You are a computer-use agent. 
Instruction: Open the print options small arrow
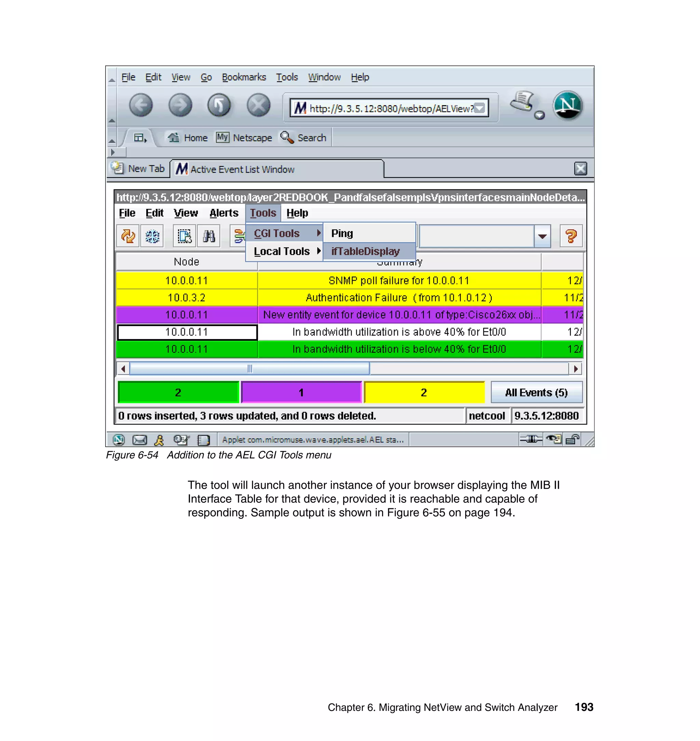(539, 115)
